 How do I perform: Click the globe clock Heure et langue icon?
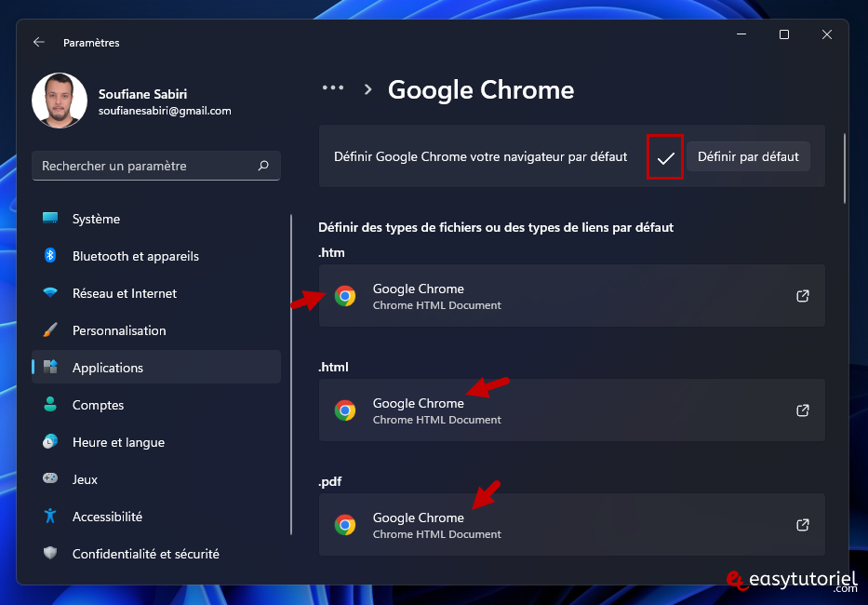[x=50, y=441]
